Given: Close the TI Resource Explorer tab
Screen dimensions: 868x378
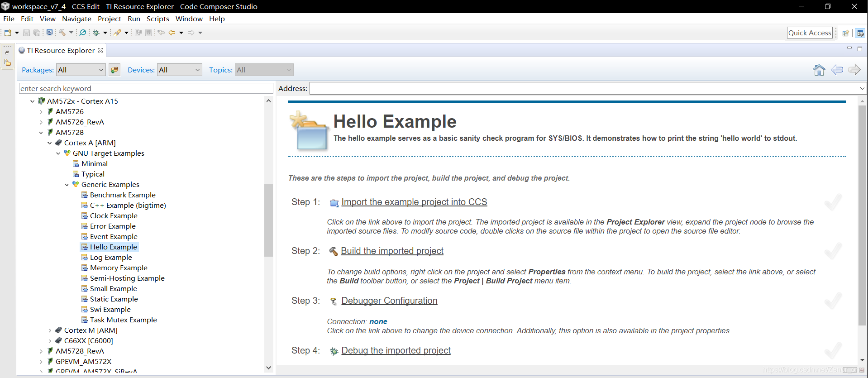Looking at the screenshot, I should [100, 50].
